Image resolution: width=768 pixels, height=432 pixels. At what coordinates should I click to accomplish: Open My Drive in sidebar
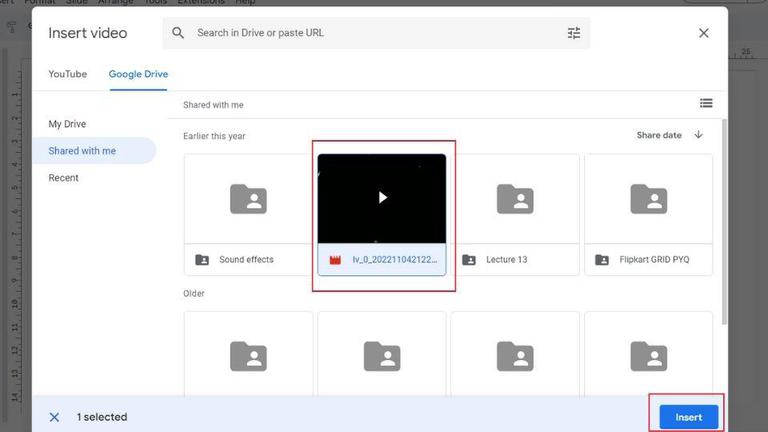[67, 124]
